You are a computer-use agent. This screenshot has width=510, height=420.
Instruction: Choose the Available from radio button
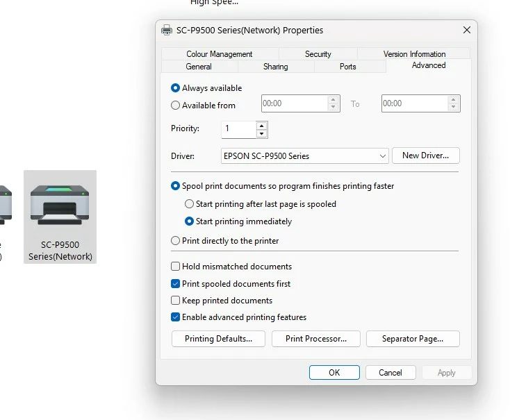pyautogui.click(x=175, y=106)
